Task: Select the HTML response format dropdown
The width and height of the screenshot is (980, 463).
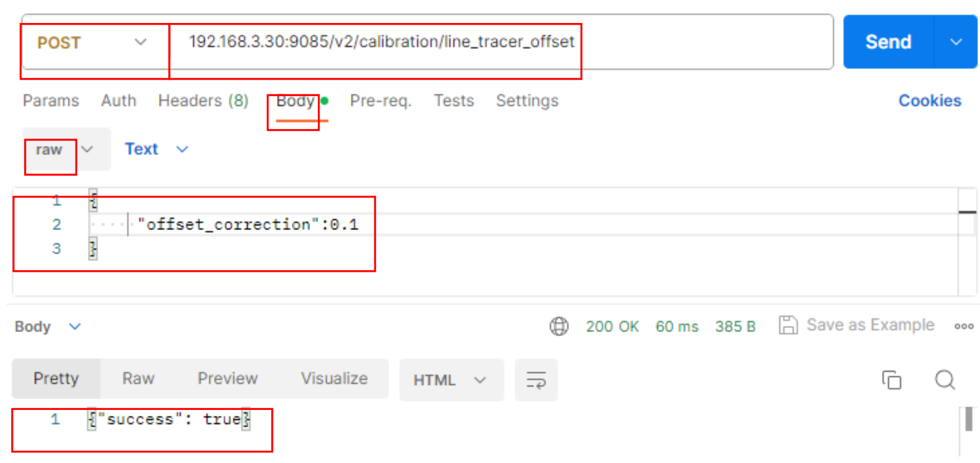Action: click(x=450, y=380)
